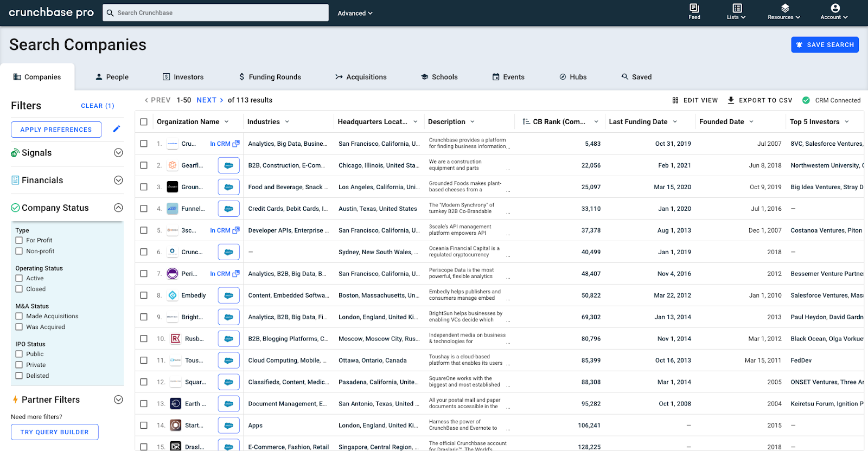Screen dimensions: 868x451
Task: Click the Salesforce cloud icon for Embedly row
Action: [x=229, y=295]
